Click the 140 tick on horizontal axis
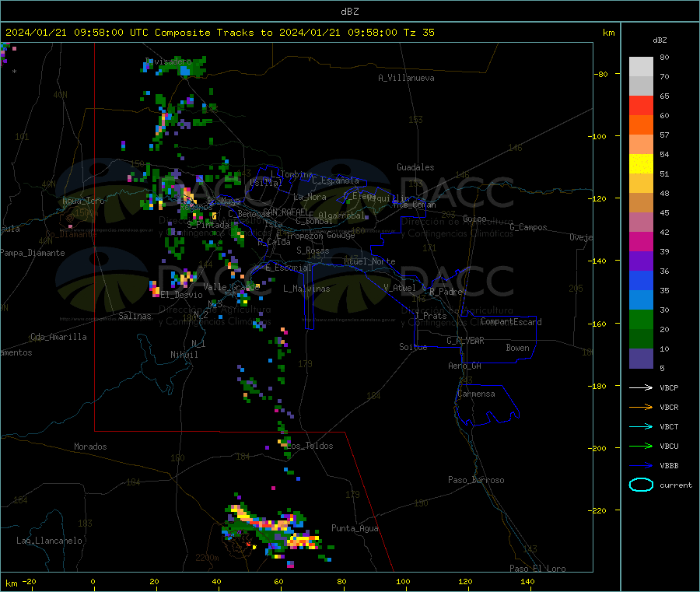700x592 pixels. 527,581
